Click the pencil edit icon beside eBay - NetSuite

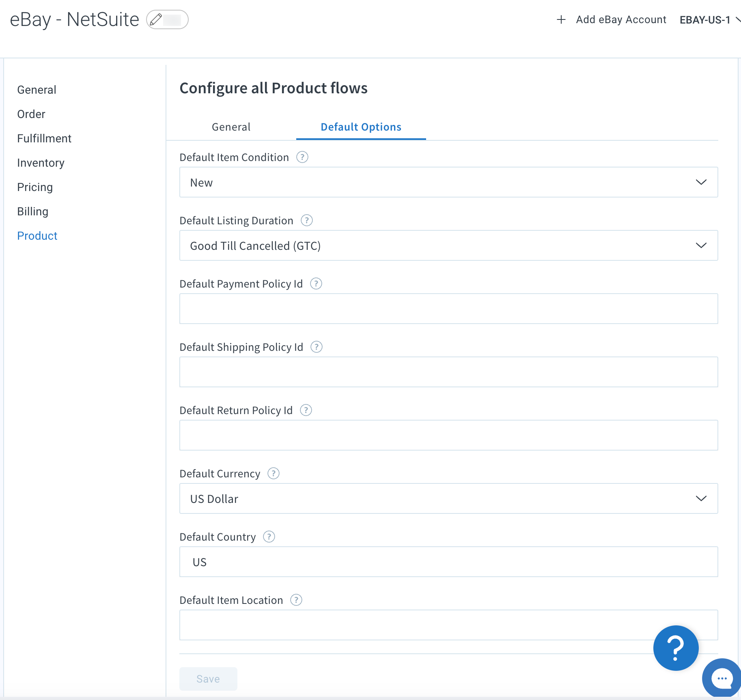coord(156,19)
